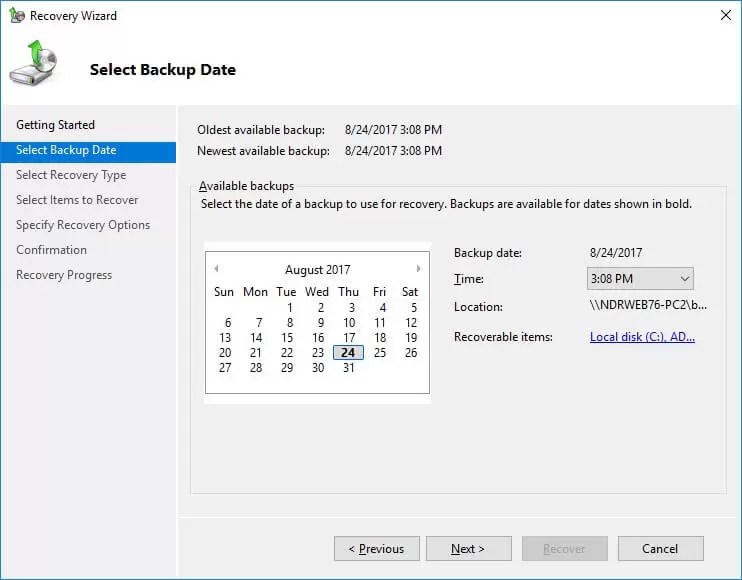Click the Backup date value 8/24/2017
Screen dimensions: 742x580
[616, 253]
